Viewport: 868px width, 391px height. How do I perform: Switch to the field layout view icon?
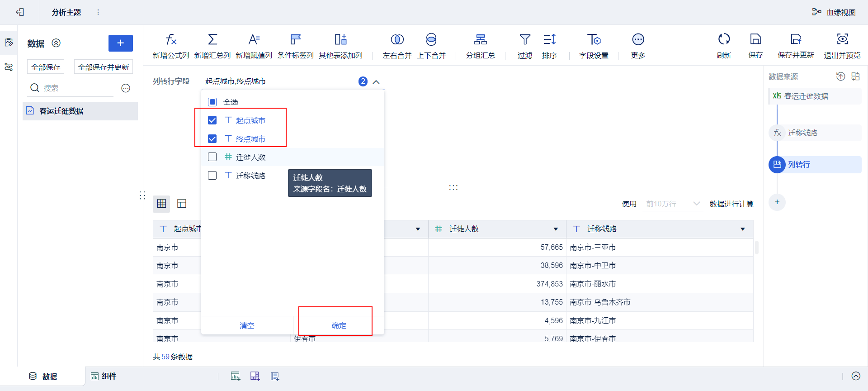[x=182, y=204]
